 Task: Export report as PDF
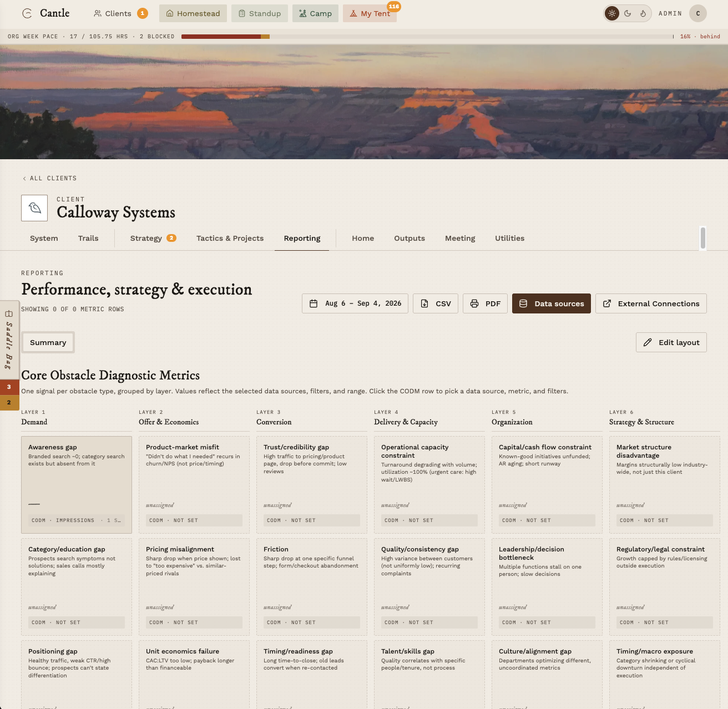485,303
